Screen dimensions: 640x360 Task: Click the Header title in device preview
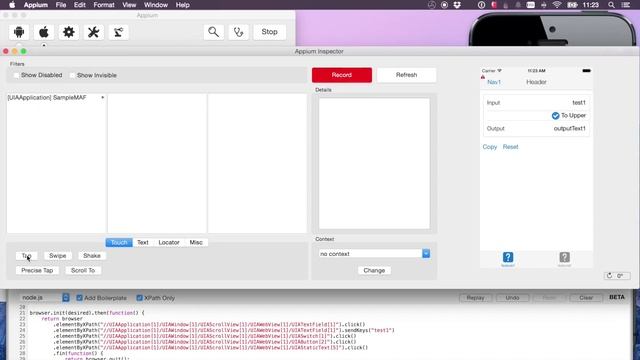pos(536,82)
